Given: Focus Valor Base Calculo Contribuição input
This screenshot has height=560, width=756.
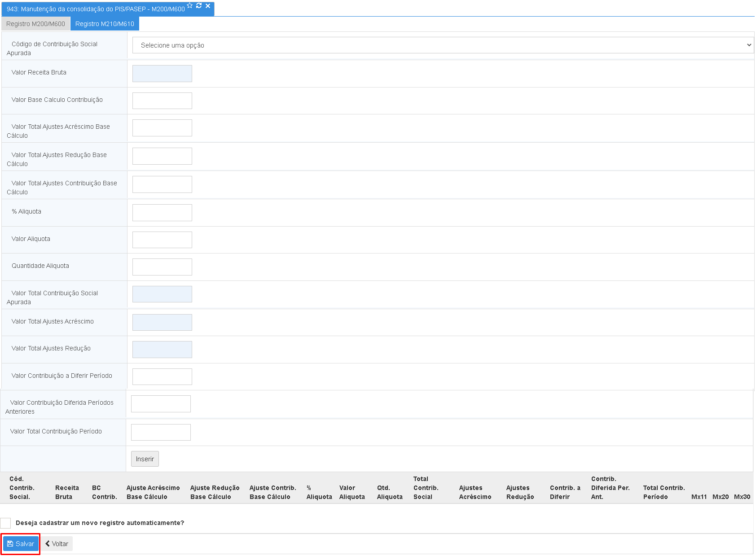Looking at the screenshot, I should 162,101.
